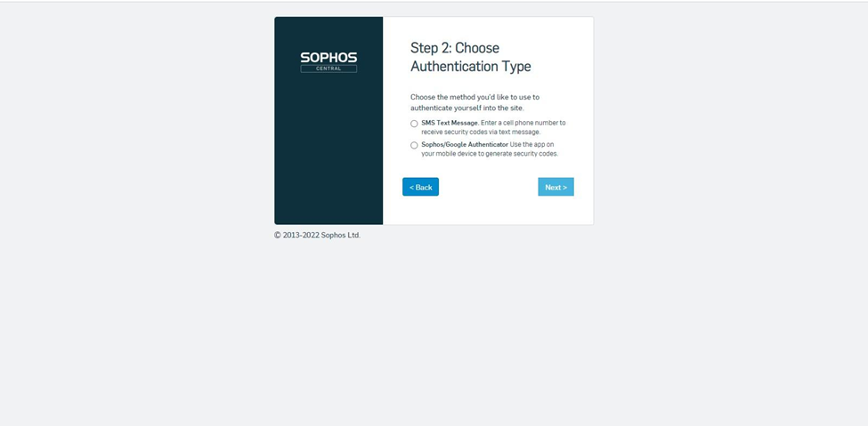
Task: Click the CENTRAL badge under the logo
Action: tap(329, 68)
